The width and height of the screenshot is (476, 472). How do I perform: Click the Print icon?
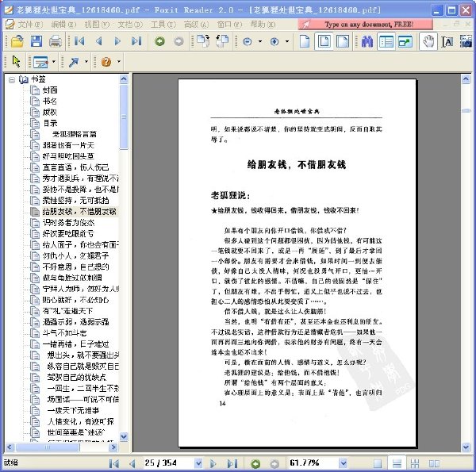tap(56, 41)
